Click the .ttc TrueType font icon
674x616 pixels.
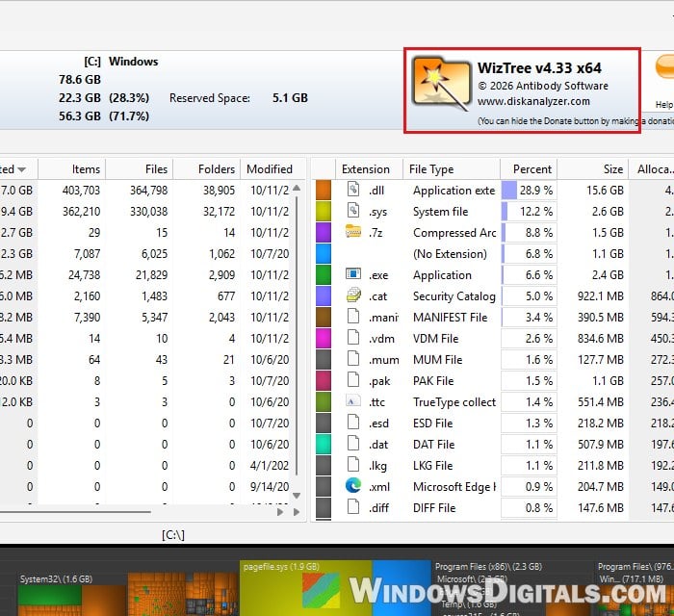[353, 401]
